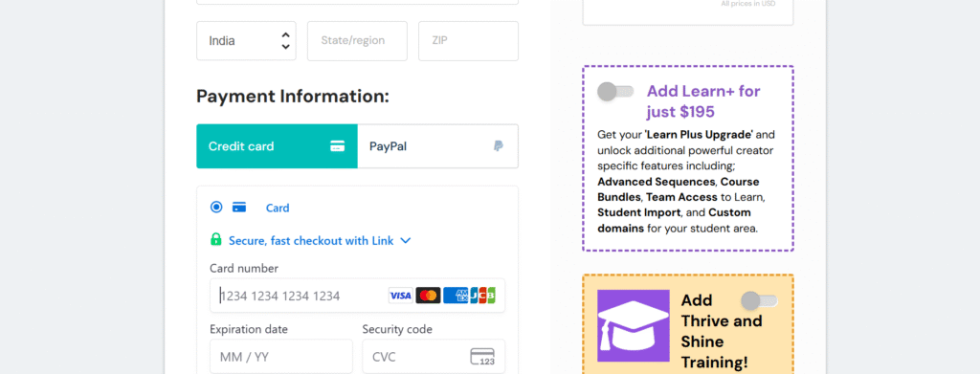Viewport: 980px width, 374px height.
Task: Click the 'Advanced Sequences' bold text
Action: click(657, 182)
